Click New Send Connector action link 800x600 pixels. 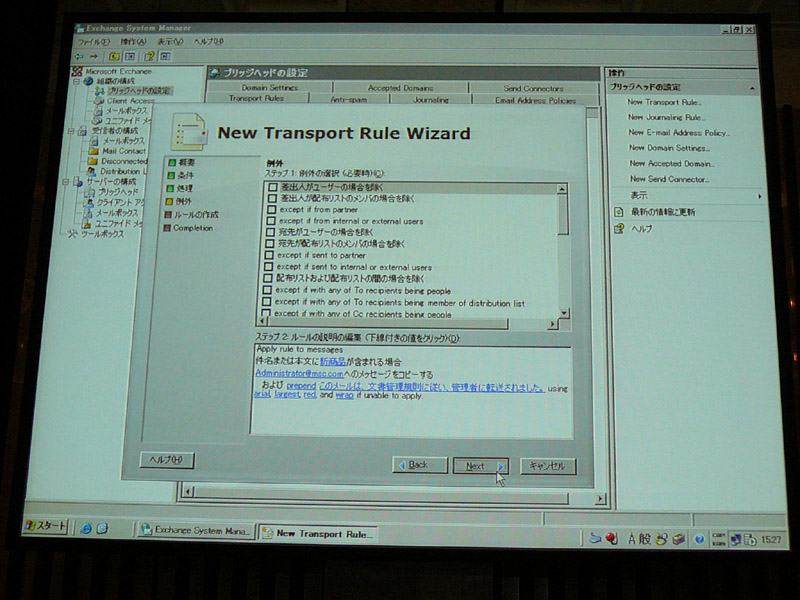[669, 179]
